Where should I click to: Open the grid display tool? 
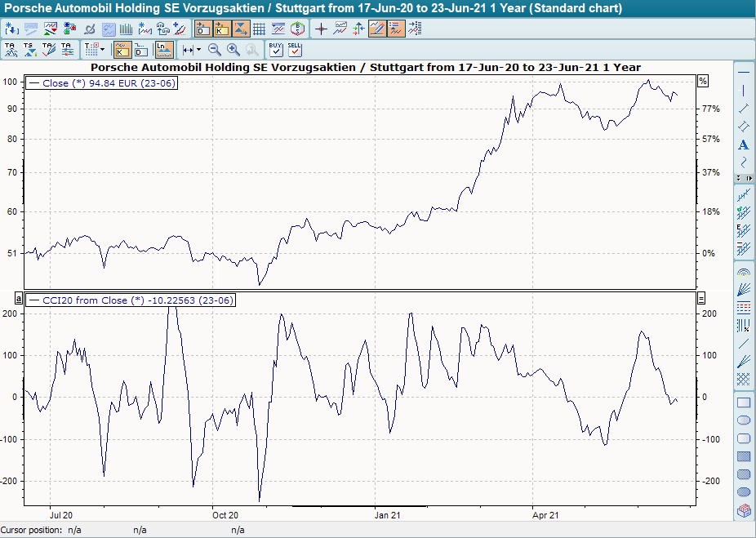(x=259, y=27)
